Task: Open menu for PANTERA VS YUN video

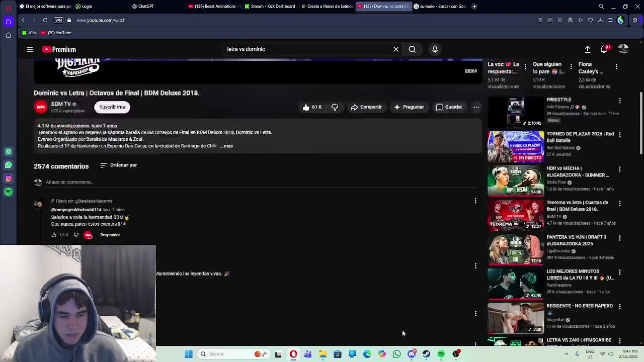Action: [620, 238]
